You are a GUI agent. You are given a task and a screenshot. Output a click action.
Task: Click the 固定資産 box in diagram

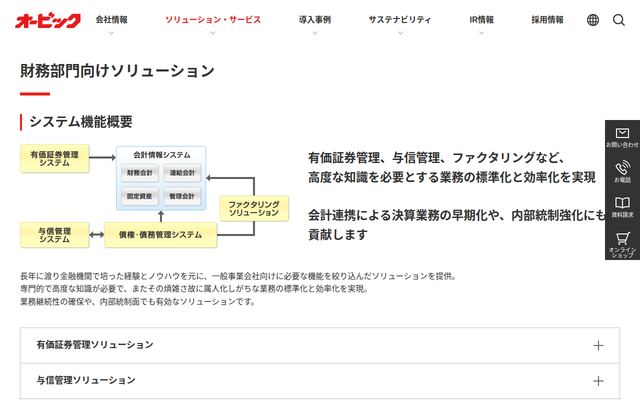(140, 196)
